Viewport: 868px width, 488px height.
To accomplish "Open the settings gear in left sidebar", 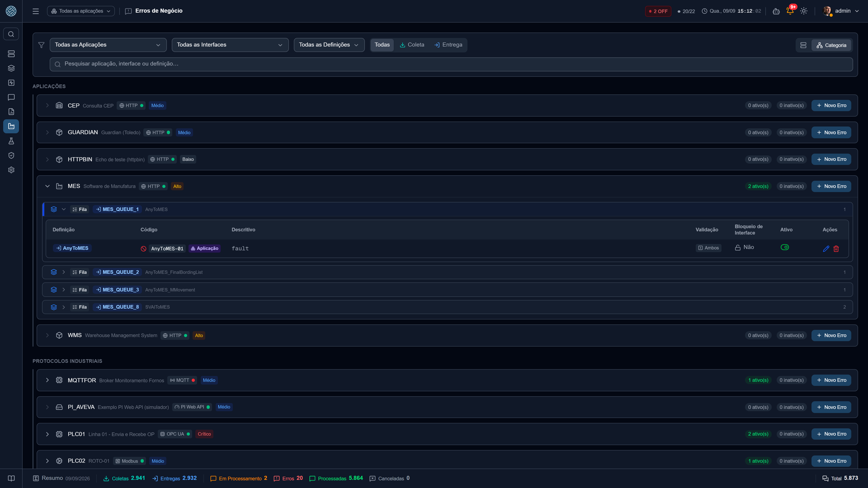I will click(x=11, y=170).
